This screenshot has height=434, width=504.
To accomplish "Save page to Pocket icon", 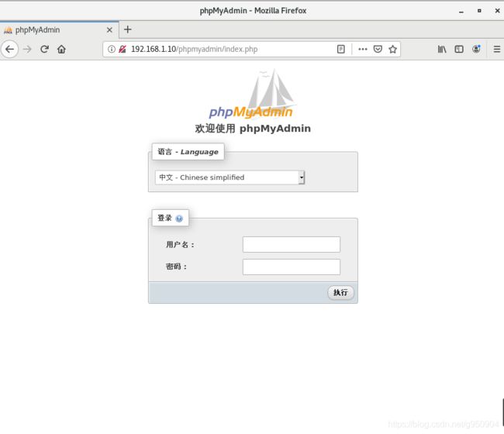I will [x=378, y=49].
